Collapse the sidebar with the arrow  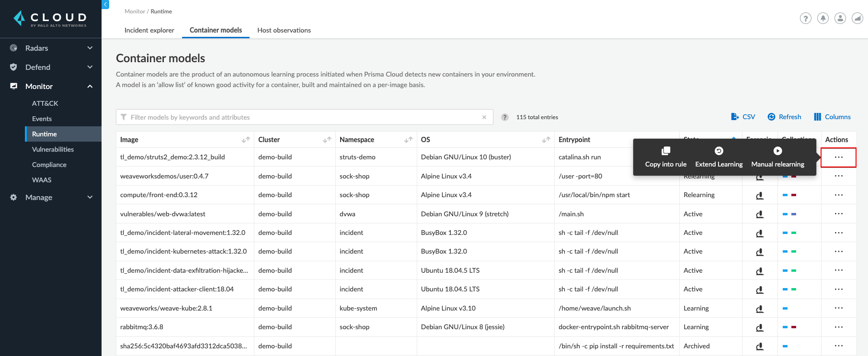[106, 4]
